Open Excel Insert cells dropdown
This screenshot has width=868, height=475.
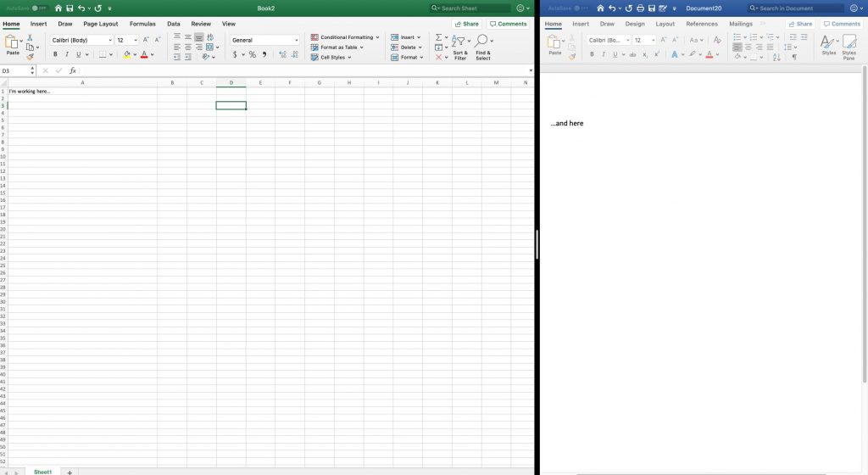pyautogui.click(x=406, y=37)
